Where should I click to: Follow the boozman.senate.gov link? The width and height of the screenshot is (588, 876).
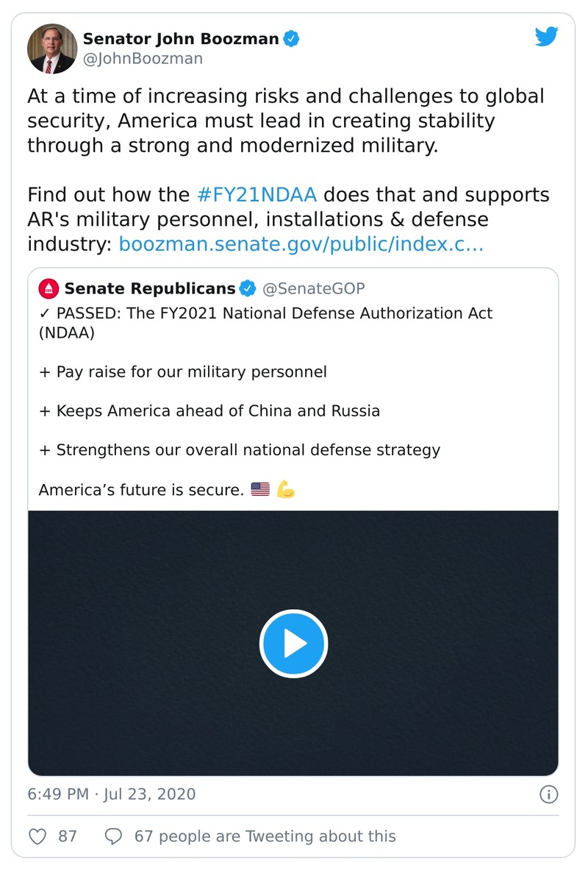[301, 243]
